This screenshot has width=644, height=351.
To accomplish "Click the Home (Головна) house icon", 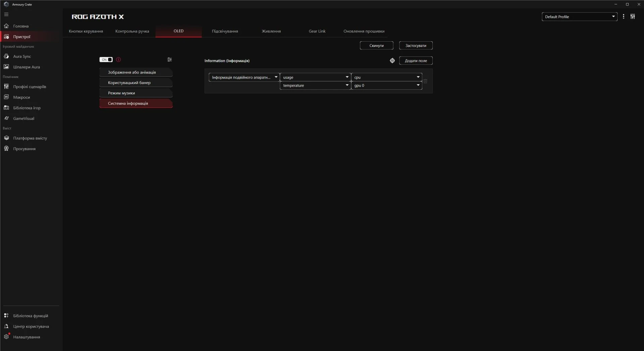I will [6, 26].
